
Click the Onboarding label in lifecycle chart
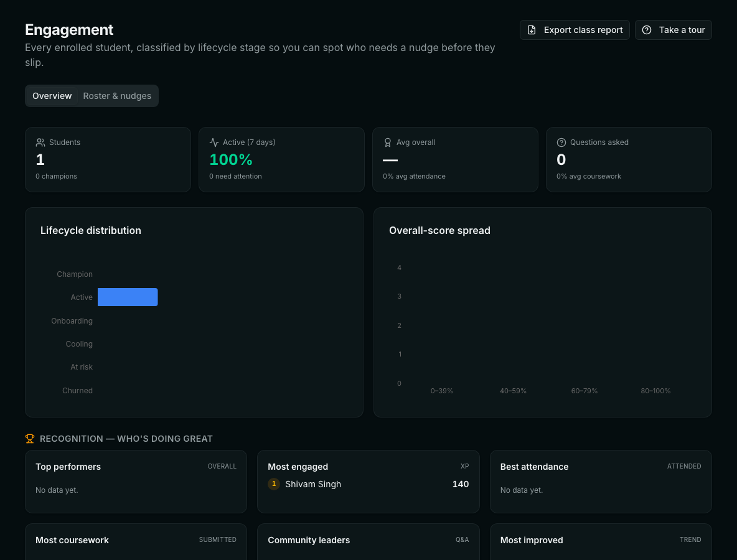(72, 321)
